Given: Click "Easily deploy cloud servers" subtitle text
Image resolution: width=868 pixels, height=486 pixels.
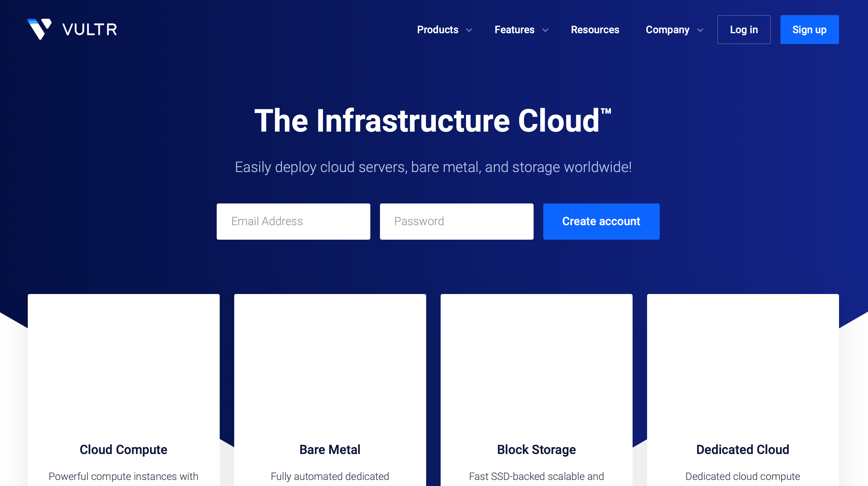Looking at the screenshot, I should coord(433,167).
